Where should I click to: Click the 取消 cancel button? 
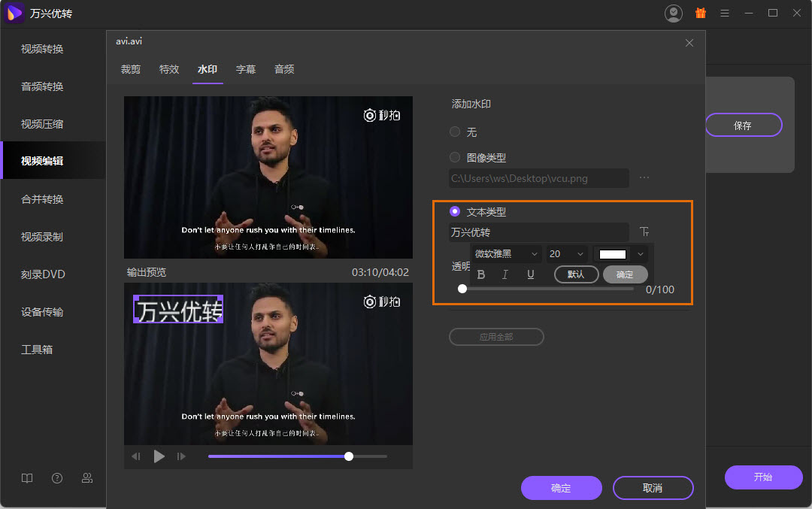(x=653, y=488)
